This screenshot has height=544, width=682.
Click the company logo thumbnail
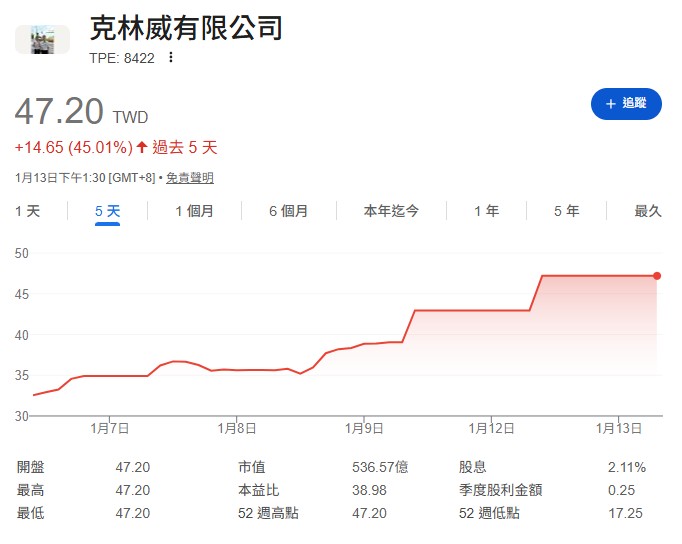[43, 40]
